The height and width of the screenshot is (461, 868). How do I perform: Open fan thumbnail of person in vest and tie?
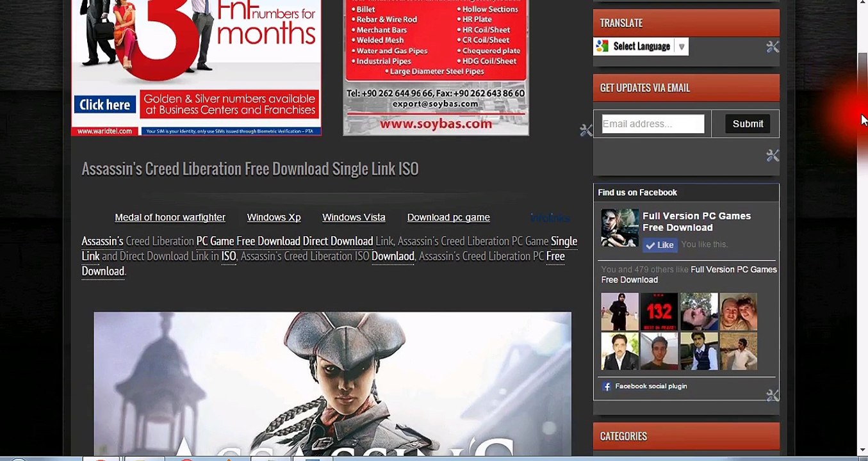pos(699,351)
